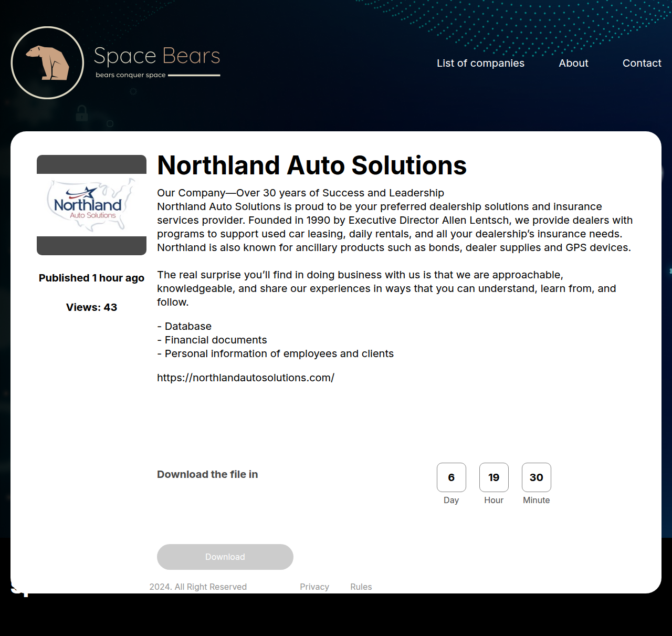Select the Northland Auto Solutions heading
Image resolution: width=672 pixels, height=636 pixels.
click(312, 165)
